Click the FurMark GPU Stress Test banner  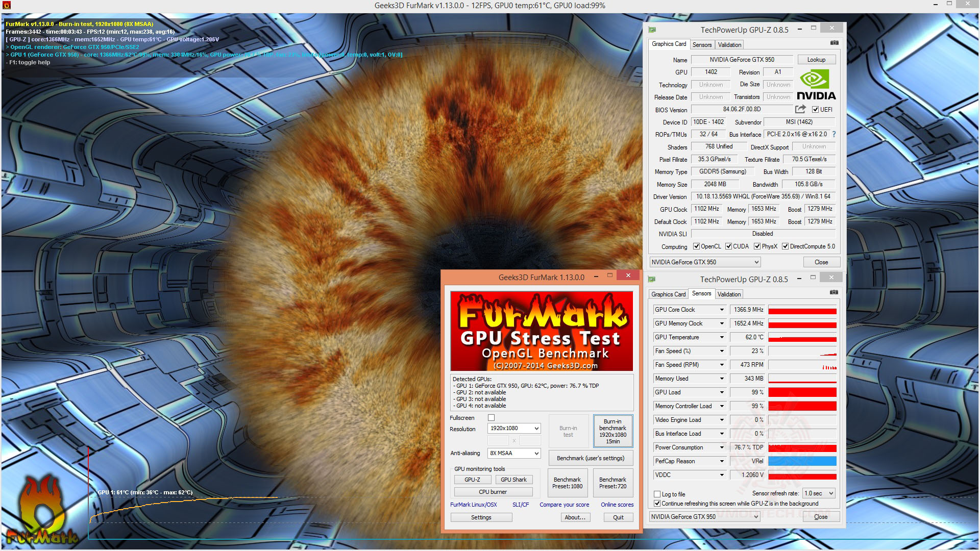[541, 331]
